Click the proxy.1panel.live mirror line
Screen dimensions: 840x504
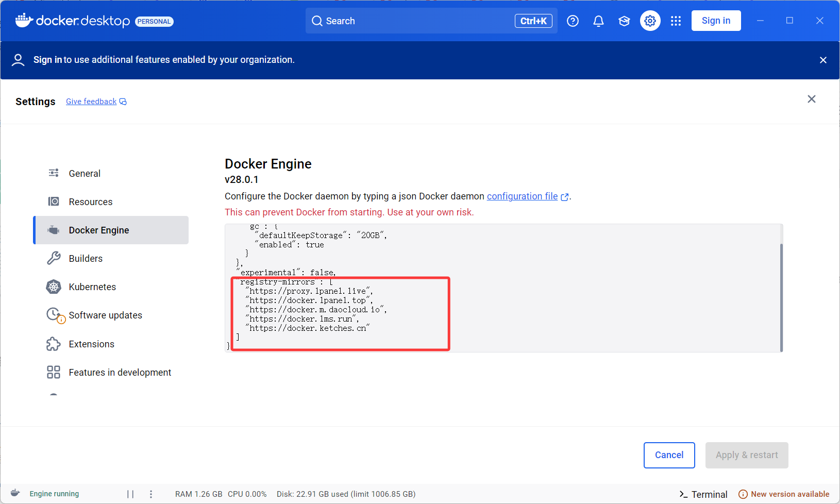(x=309, y=291)
